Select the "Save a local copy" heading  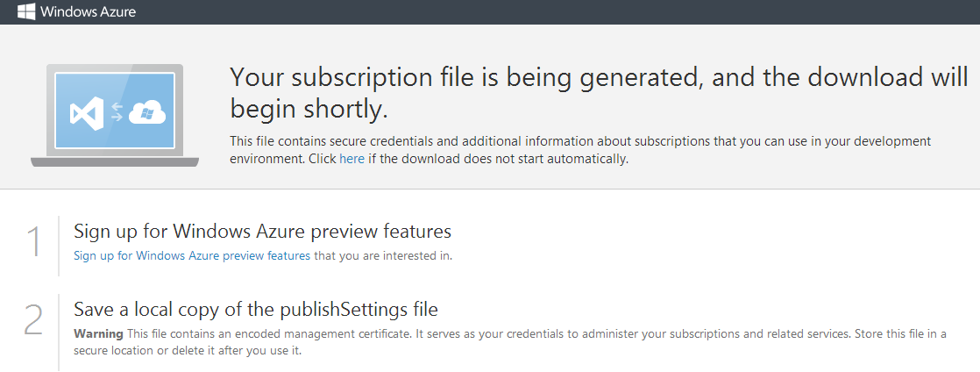click(255, 310)
